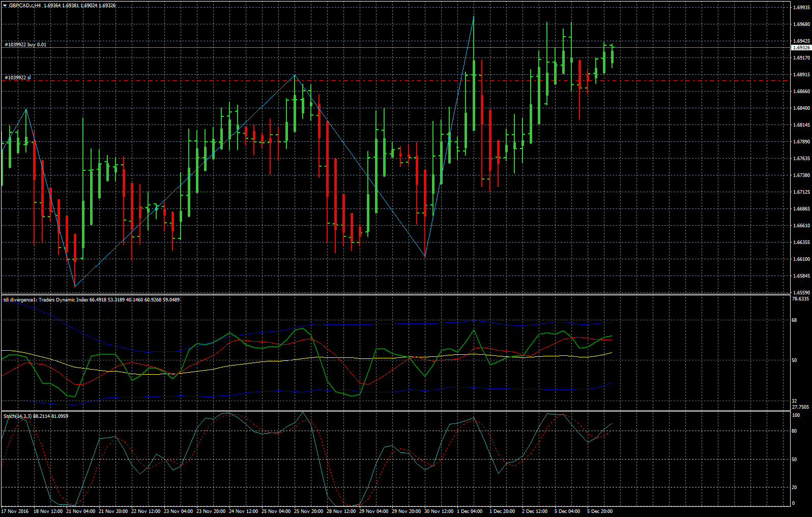Screen dimensions: 812x517
Task: Click the 1 Dec 04:00 time label
Action: [470, 511]
